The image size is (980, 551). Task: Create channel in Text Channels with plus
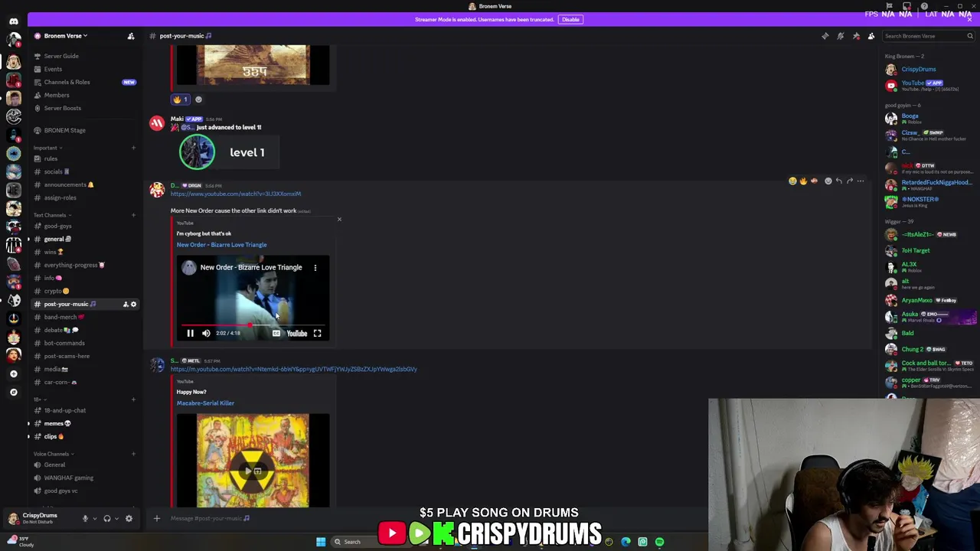click(x=133, y=215)
